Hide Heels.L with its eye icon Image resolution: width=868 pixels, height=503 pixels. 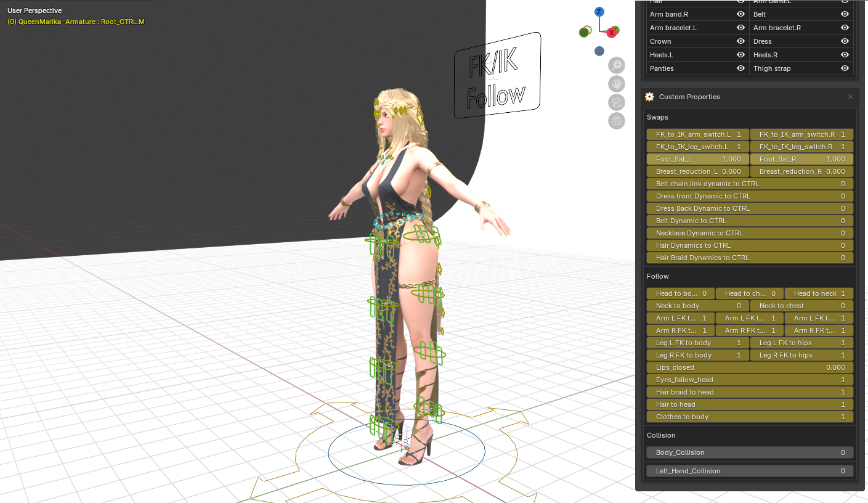741,55
